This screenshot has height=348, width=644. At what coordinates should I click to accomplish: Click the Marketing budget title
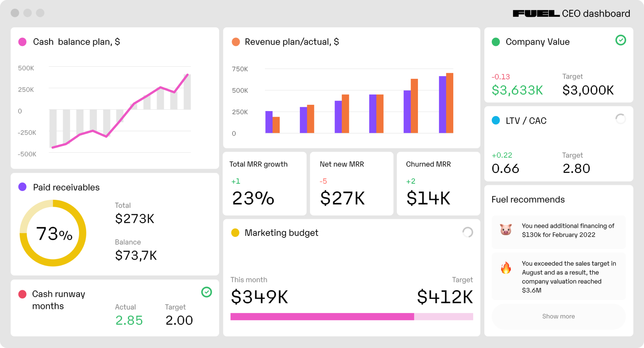coord(281,233)
